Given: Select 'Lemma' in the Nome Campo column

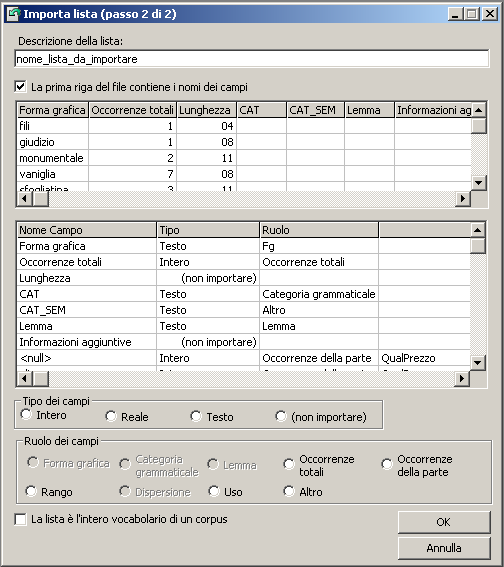Looking at the screenshot, I should point(86,326).
